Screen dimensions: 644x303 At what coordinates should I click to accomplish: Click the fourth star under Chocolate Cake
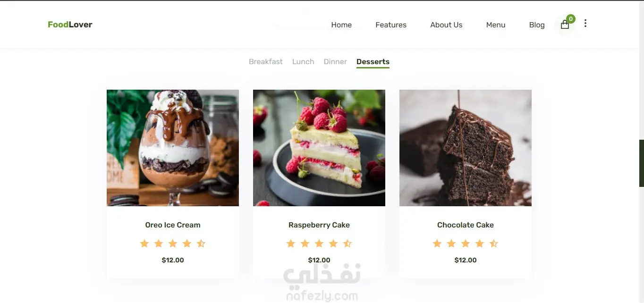point(480,244)
